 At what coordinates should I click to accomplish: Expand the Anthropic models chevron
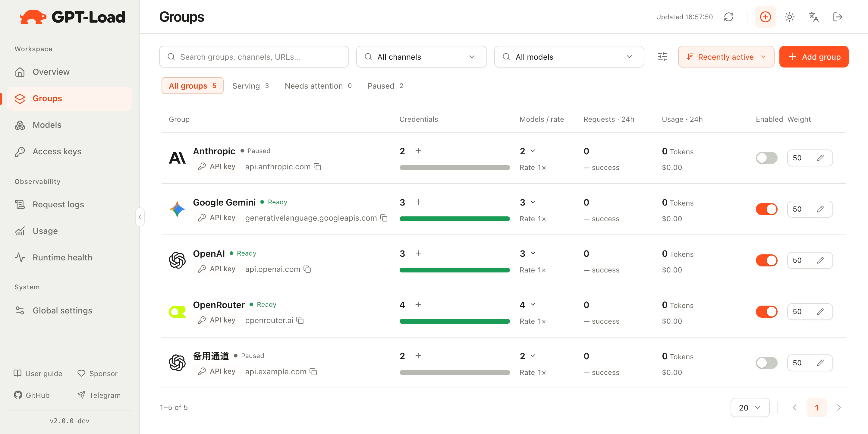[533, 151]
